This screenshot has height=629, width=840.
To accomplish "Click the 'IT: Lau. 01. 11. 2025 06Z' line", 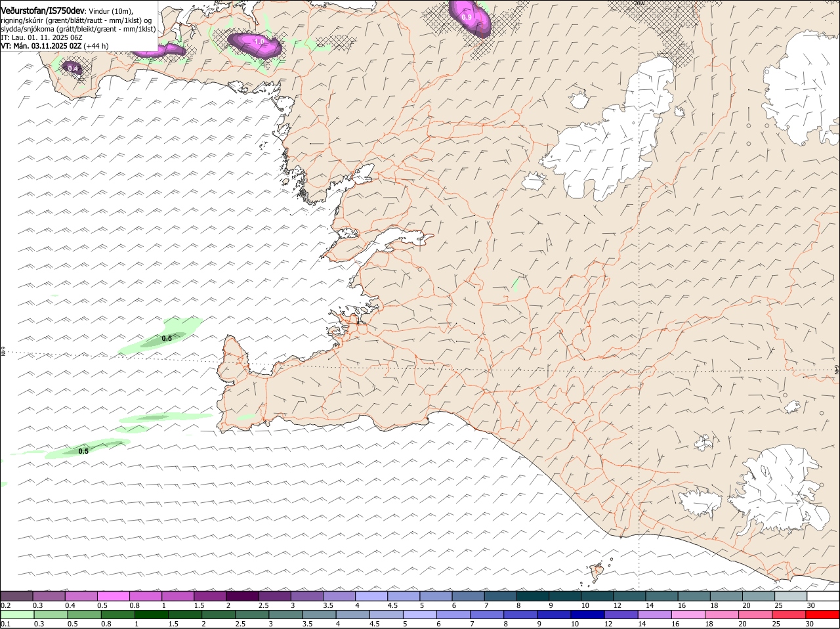I will coord(41,37).
